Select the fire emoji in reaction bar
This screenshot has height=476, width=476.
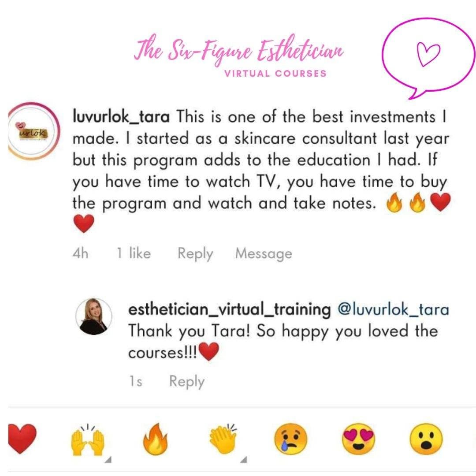click(155, 439)
